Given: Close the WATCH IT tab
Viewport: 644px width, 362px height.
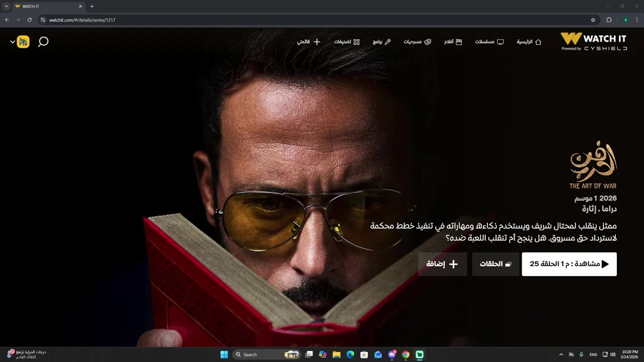Looking at the screenshot, I should tap(80, 7).
